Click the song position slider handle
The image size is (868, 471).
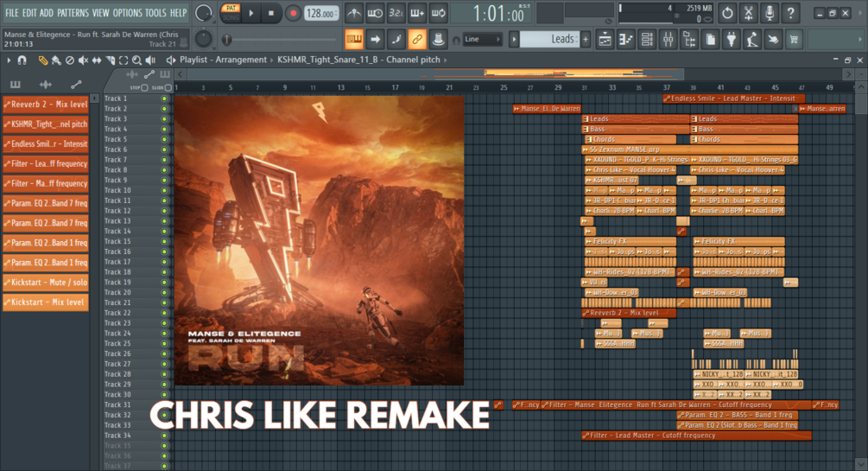click(x=226, y=40)
